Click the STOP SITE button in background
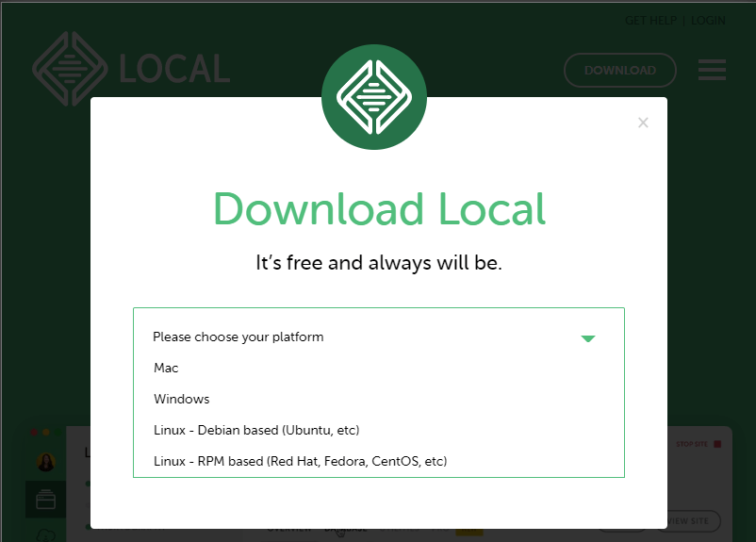The width and height of the screenshot is (756, 542). (x=698, y=444)
